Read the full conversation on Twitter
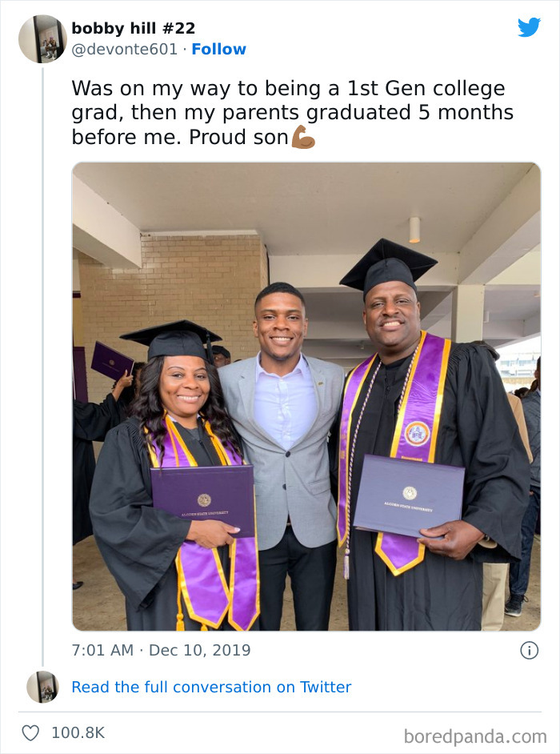 point(211,687)
